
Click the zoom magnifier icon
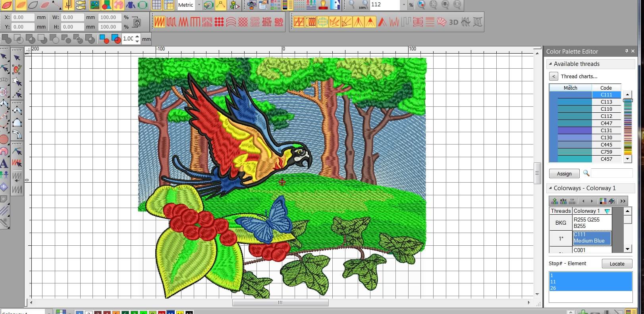coord(351,5)
